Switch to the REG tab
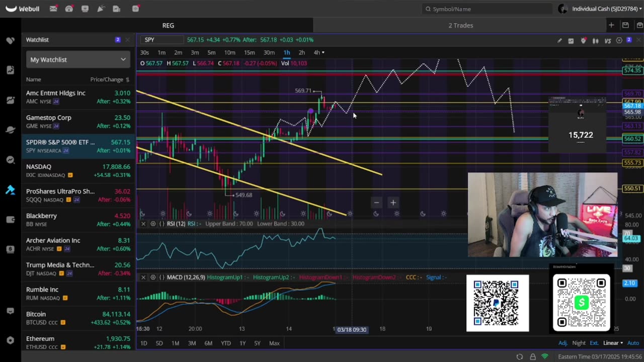 [168, 25]
